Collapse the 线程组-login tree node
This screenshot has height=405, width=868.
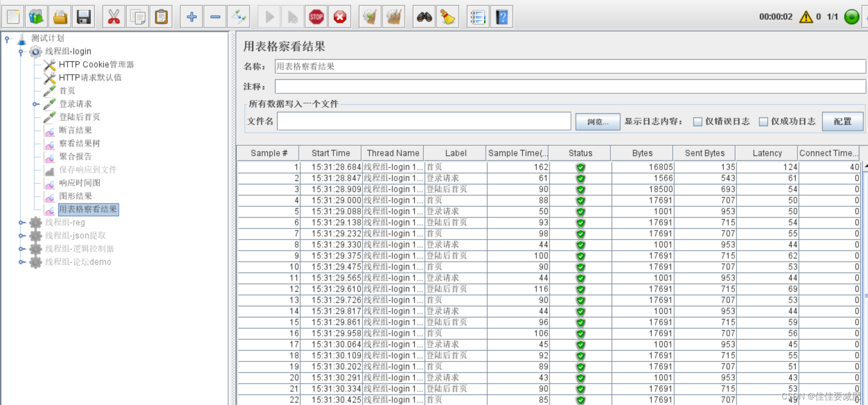click(21, 52)
